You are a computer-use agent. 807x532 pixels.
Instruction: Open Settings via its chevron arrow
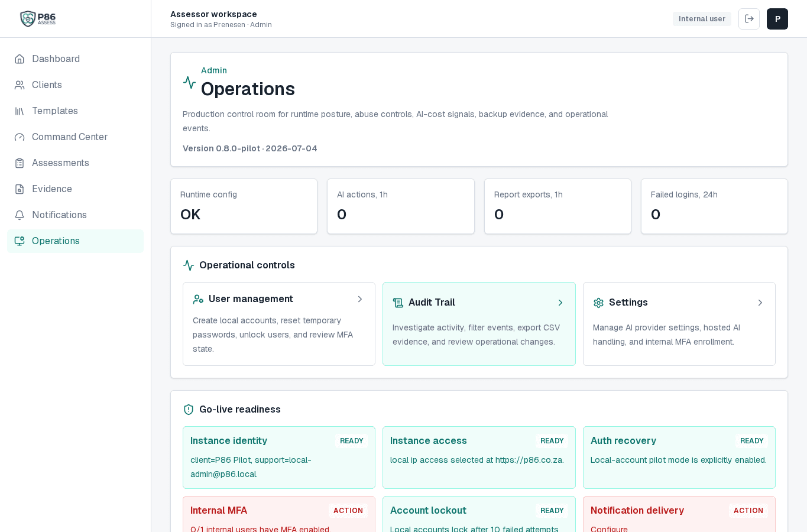coord(760,303)
